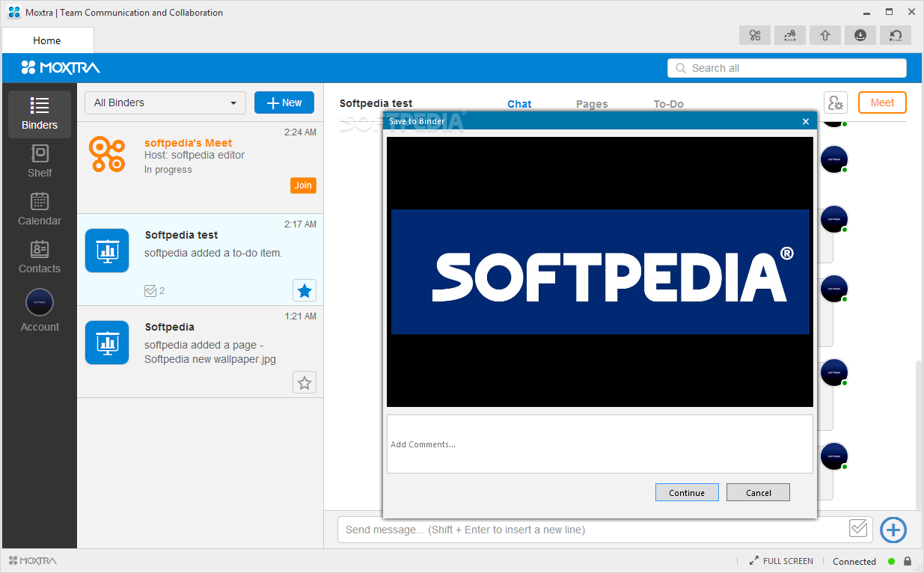Click the Moxtra logo in the status bar
This screenshot has width=924, height=573.
(33, 560)
